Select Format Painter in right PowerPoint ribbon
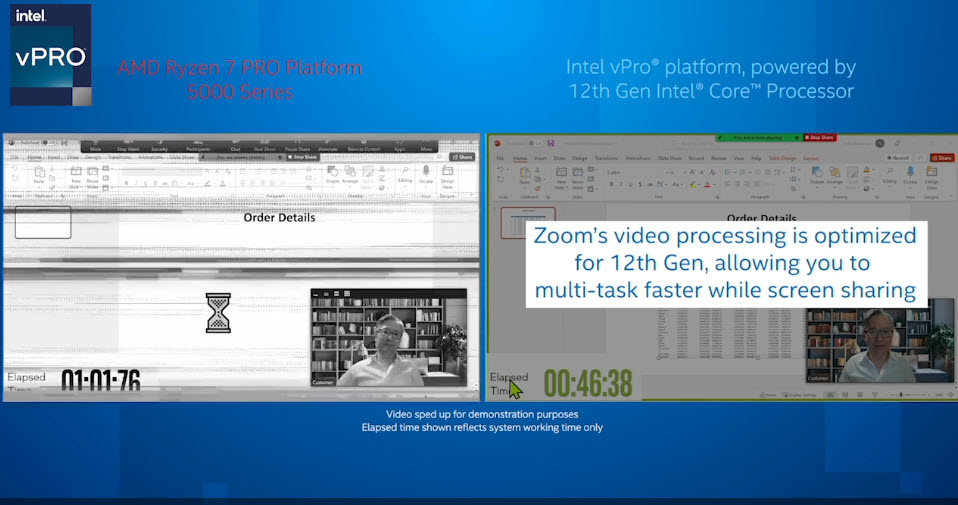 coord(538,189)
